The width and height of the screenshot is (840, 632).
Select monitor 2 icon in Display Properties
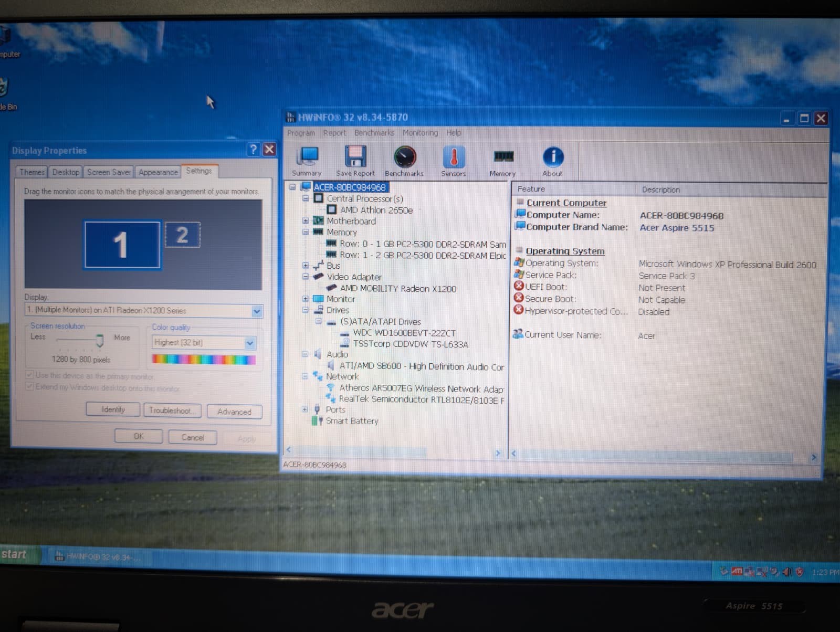(182, 235)
